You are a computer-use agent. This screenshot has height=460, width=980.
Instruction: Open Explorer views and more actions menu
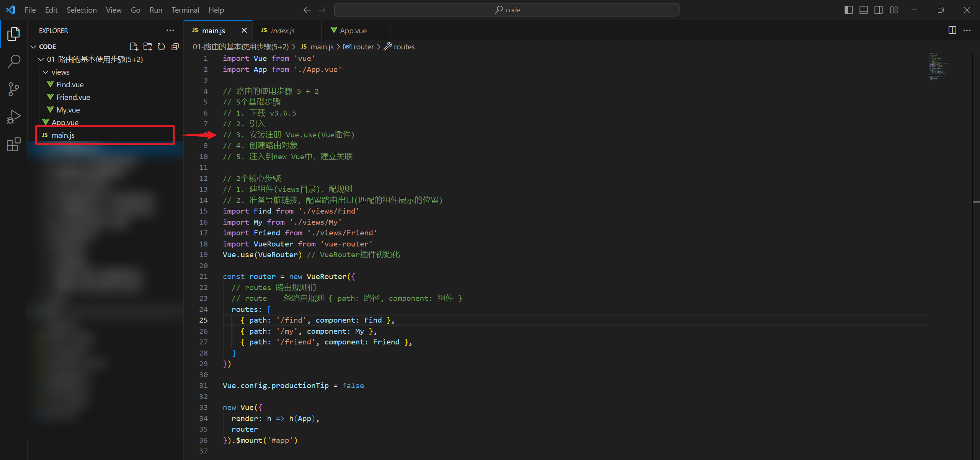point(170,30)
